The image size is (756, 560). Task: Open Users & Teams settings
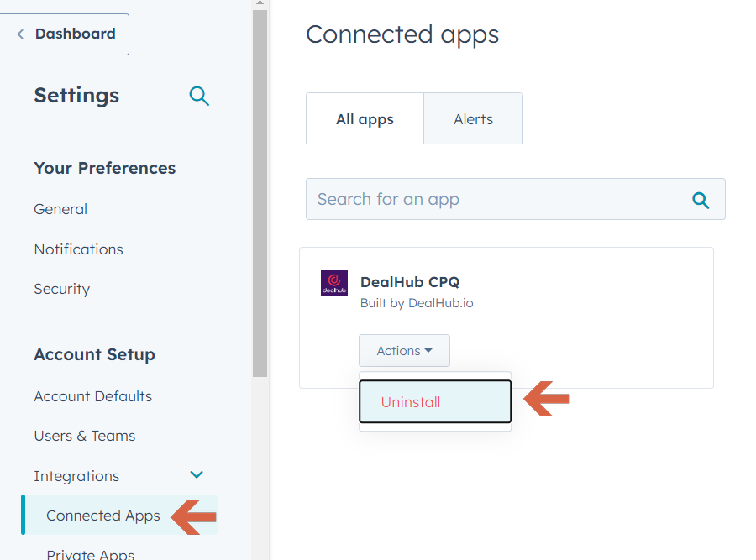(x=85, y=436)
